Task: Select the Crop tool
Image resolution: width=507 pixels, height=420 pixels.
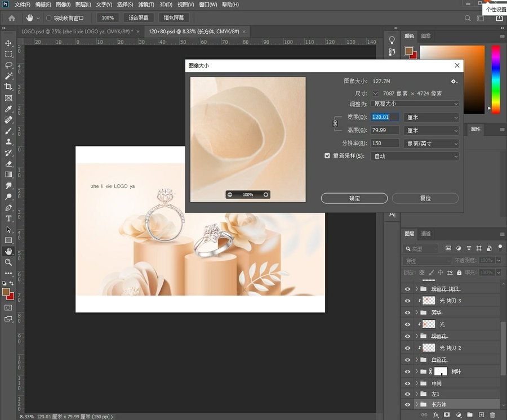Action: tap(8, 87)
